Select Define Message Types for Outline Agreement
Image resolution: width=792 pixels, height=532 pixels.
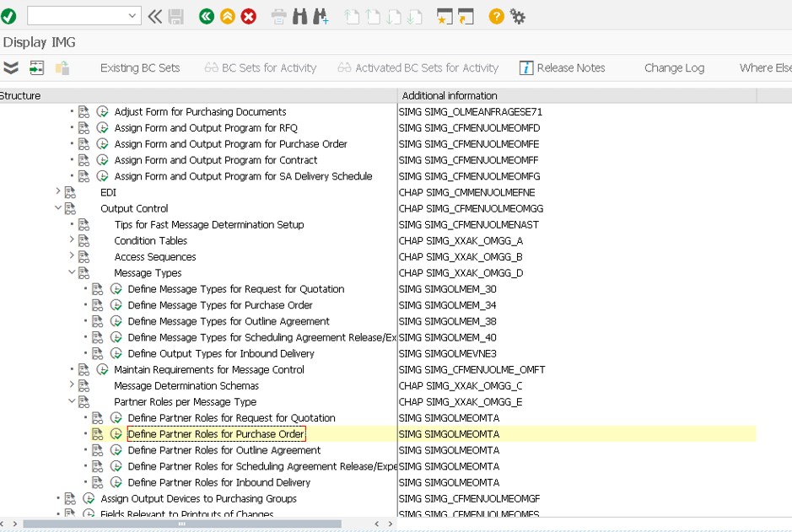229,321
